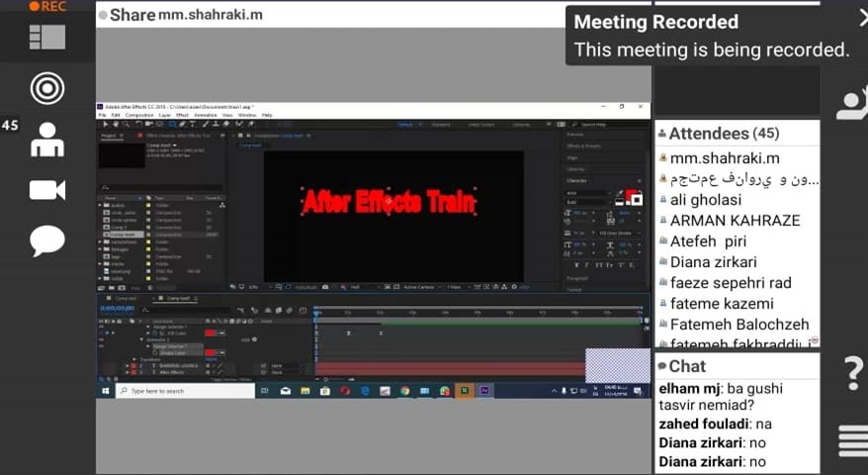
Task: Open the Composition menu in After Effects
Action: tap(139, 115)
